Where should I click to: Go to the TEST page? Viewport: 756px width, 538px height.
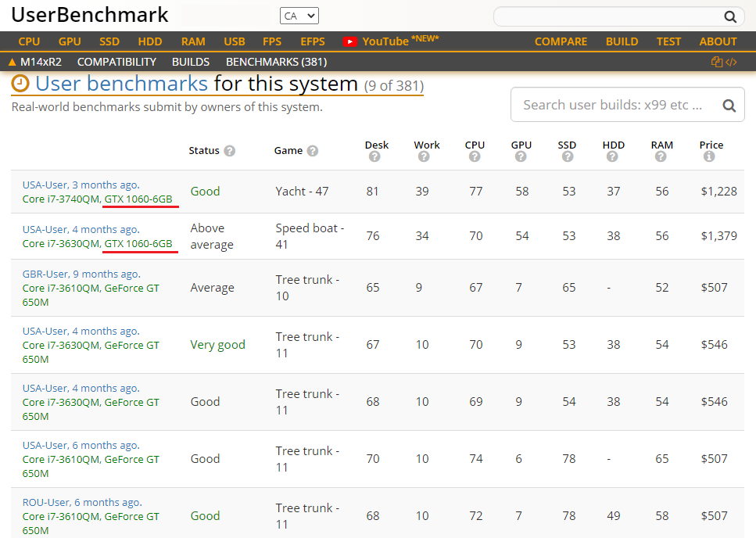[x=668, y=42]
